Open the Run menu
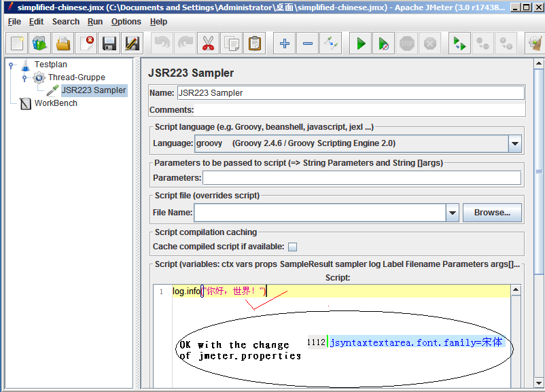 pyautogui.click(x=94, y=21)
